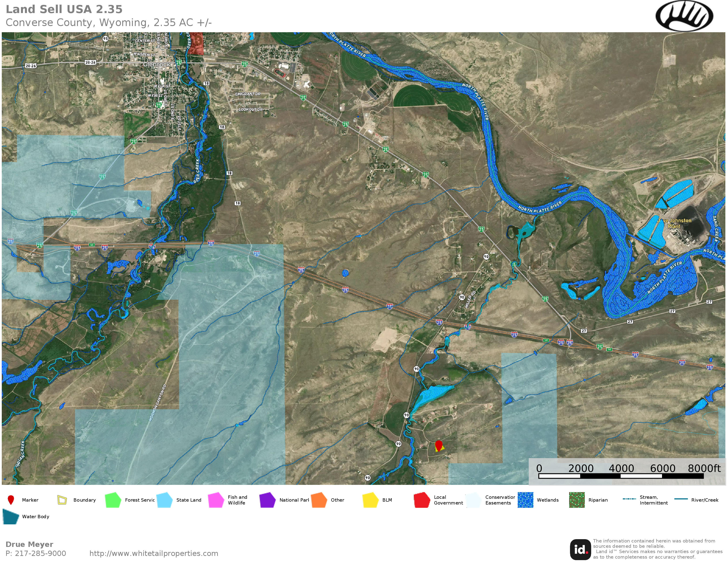Click the Dave Johnston Plant map label
This screenshot has width=728, height=563.
[x=674, y=223]
